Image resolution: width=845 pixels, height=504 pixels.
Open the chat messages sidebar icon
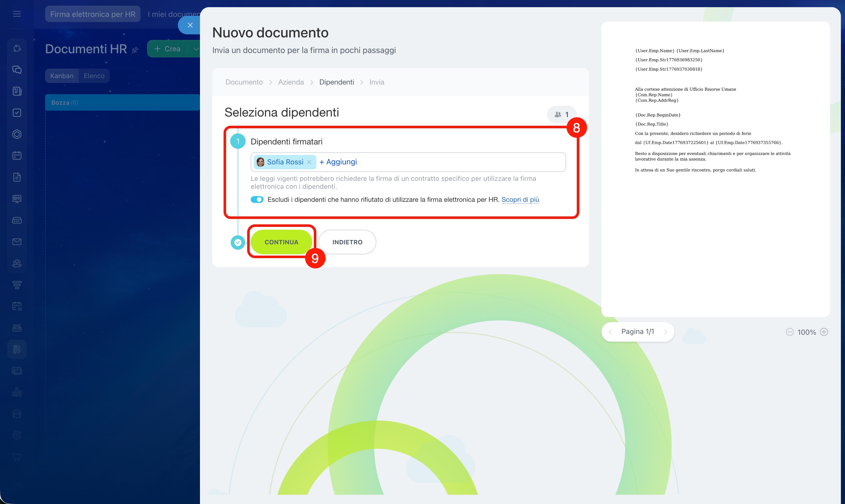(17, 70)
